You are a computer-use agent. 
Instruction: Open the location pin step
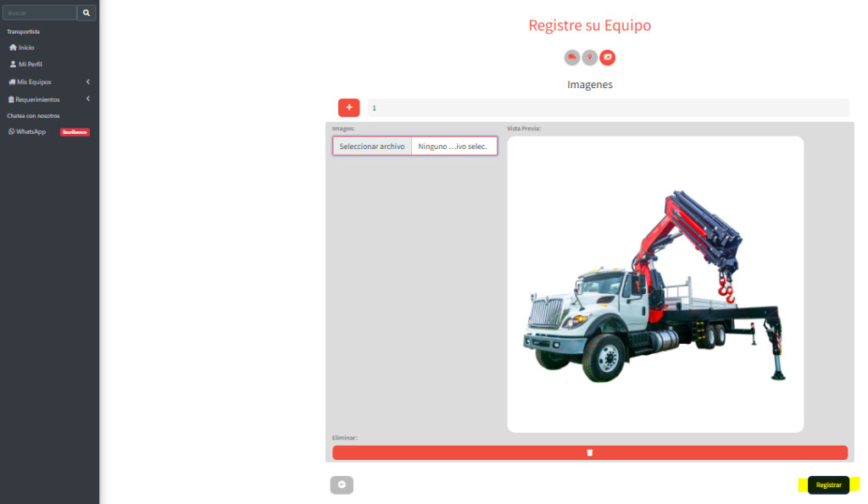(590, 58)
